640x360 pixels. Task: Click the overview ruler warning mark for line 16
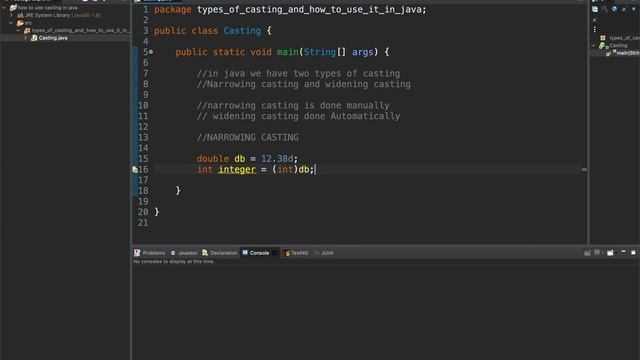584,169
